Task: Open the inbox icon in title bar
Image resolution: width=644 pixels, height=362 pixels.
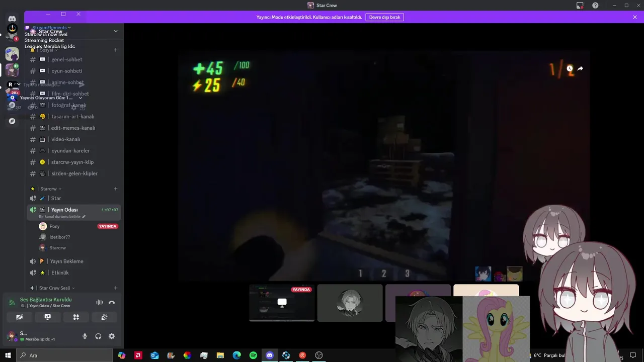Action: [580, 6]
